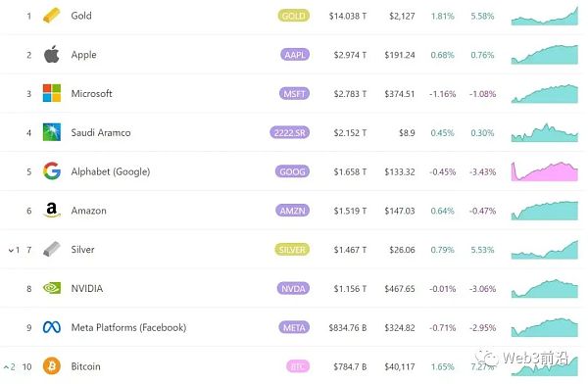Screen dimensions: 588x384
Task: Click the Amazon logo icon
Action: tap(52, 210)
